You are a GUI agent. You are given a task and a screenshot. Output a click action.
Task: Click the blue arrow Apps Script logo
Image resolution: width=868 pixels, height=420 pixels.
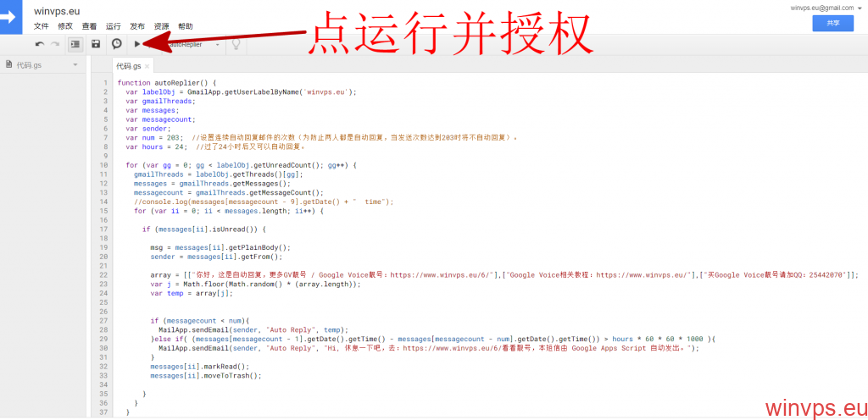13,15
